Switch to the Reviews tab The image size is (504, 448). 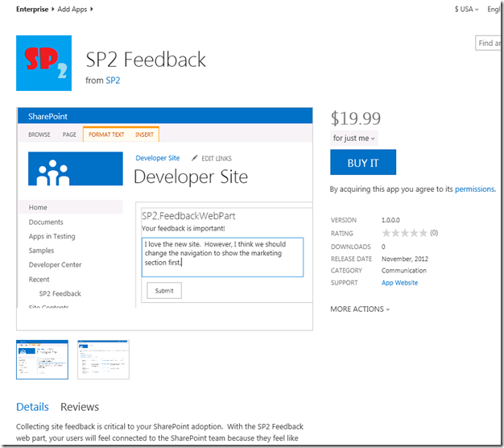tap(80, 407)
